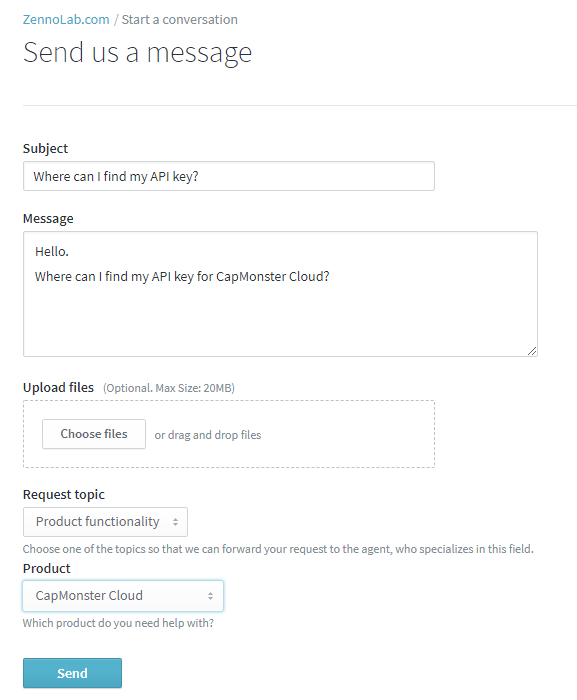Image resolution: width=577 pixels, height=700 pixels.
Task: Click inside the Message text area
Action: click(280, 294)
